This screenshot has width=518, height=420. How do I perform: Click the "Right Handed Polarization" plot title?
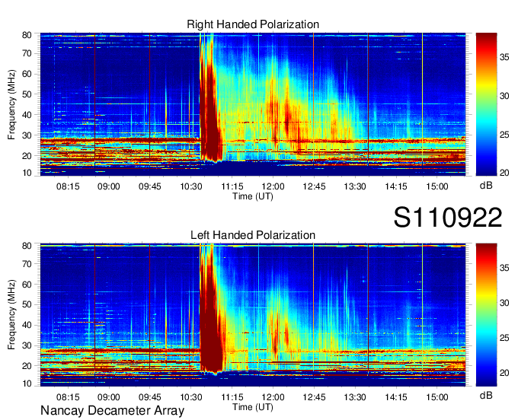click(x=253, y=24)
